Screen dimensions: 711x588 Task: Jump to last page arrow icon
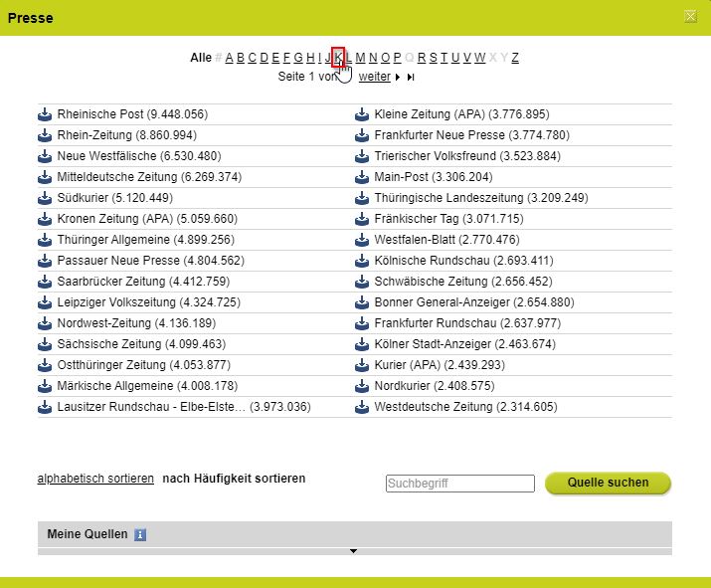[x=411, y=78]
